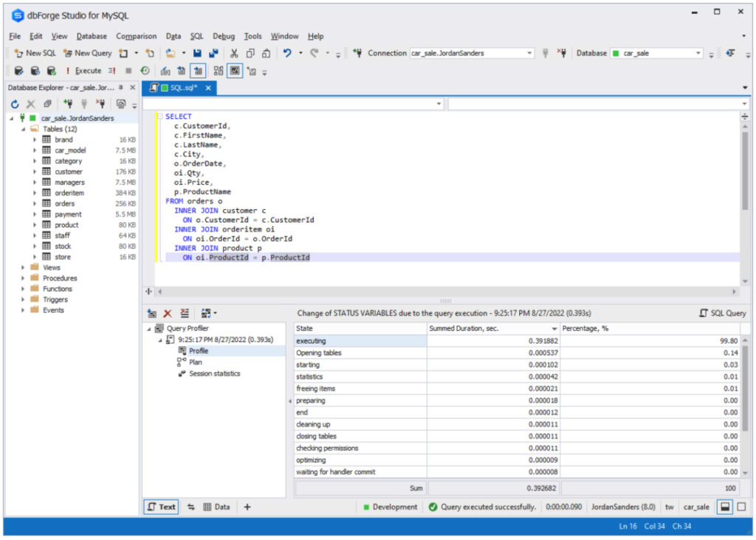Click the Undo icon
This screenshot has width=756, height=540.
click(288, 52)
